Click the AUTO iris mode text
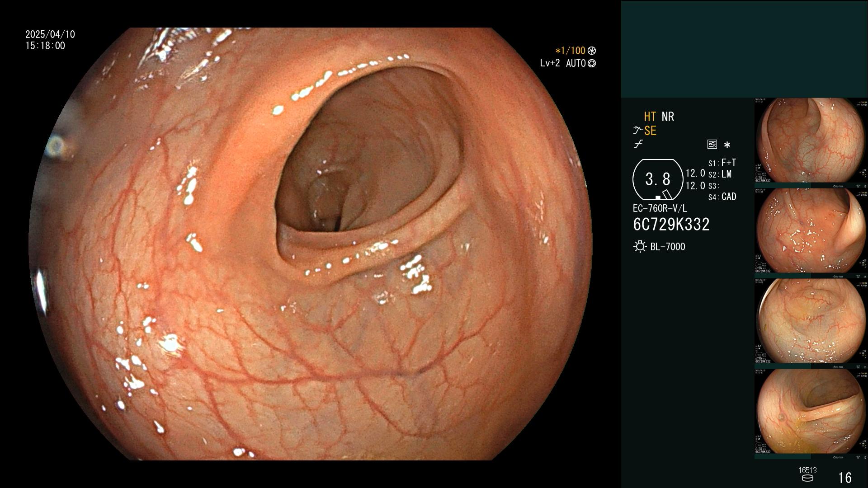 pos(576,64)
